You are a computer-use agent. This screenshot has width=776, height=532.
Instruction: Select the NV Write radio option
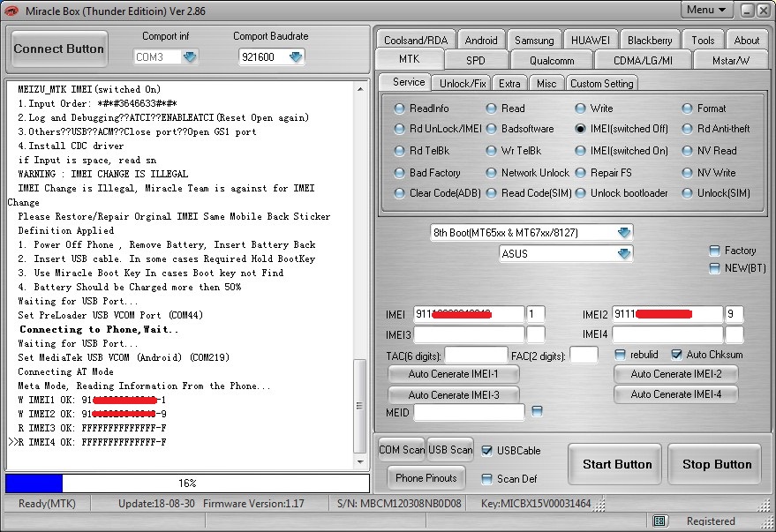pos(687,173)
